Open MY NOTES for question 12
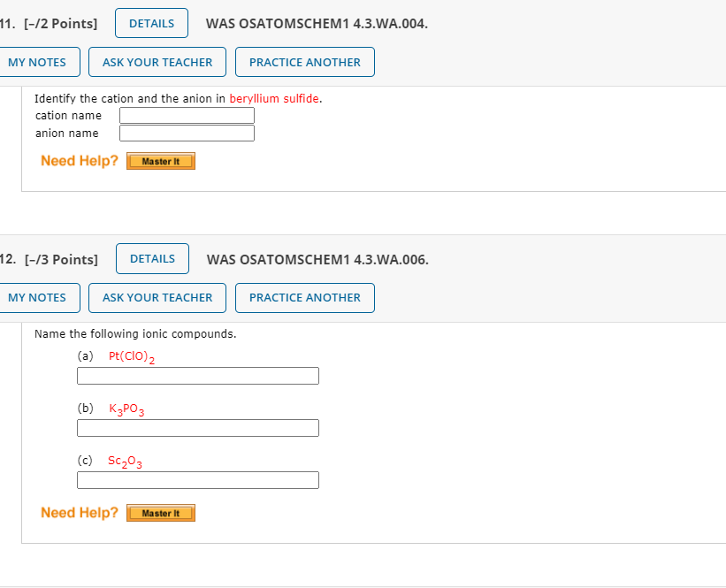Viewport: 726px width, 588px height. tap(35, 298)
